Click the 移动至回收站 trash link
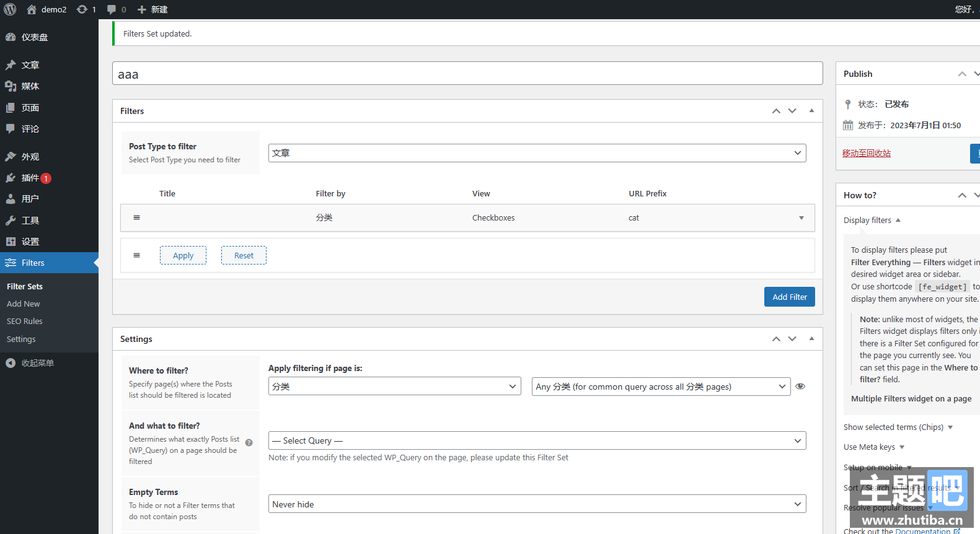The width and height of the screenshot is (980, 534). point(866,153)
